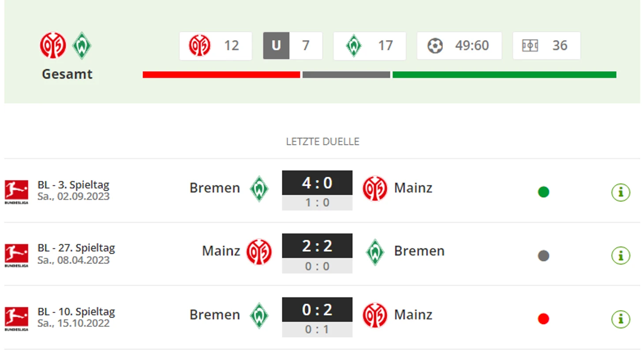This screenshot has height=352, width=644.
Task: Click Bundesliga logo of the 10. Spieltag row
Action: 16,319
